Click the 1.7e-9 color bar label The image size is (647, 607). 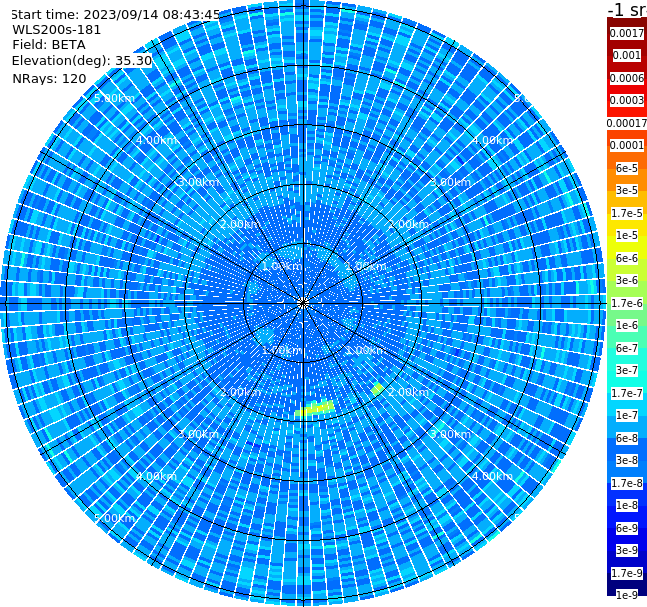pyautogui.click(x=627, y=573)
